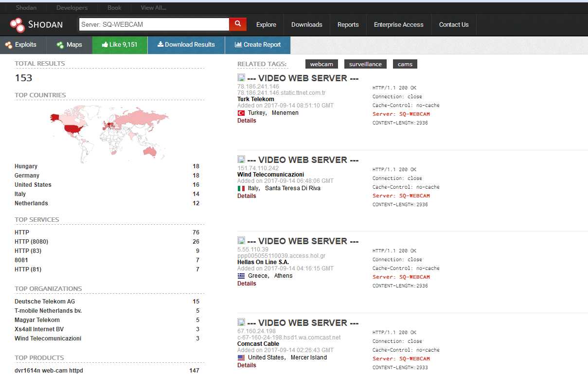Click the thumbnail icon of 67.160.24.198 result
Image resolution: width=588 pixels, height=375 pixels.
241,322
